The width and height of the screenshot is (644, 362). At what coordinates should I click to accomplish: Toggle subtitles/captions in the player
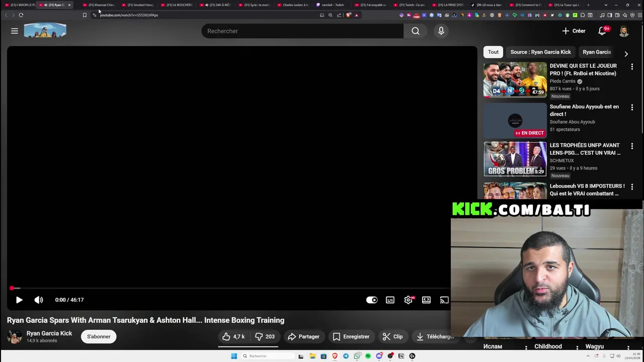[x=390, y=300]
